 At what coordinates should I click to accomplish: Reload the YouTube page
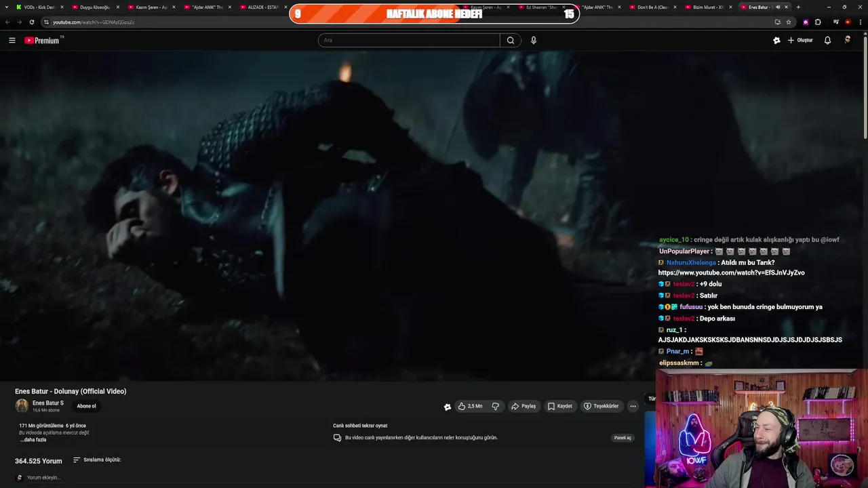(32, 22)
